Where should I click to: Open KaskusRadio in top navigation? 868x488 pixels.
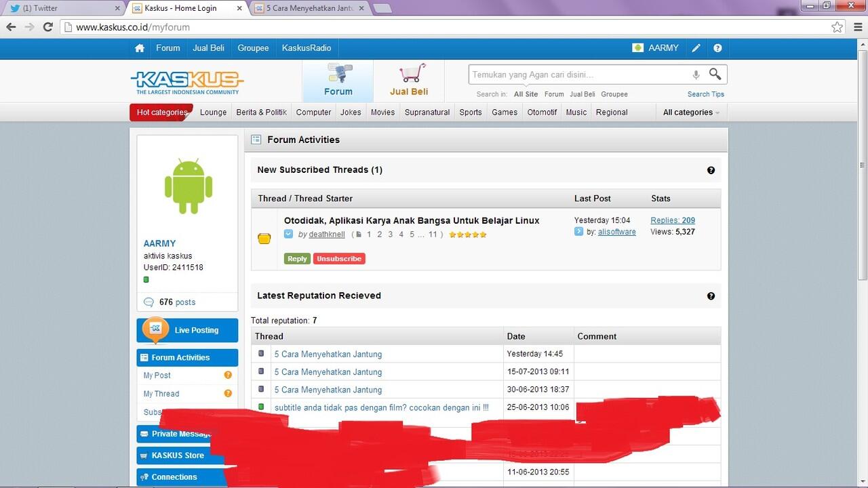click(x=307, y=48)
